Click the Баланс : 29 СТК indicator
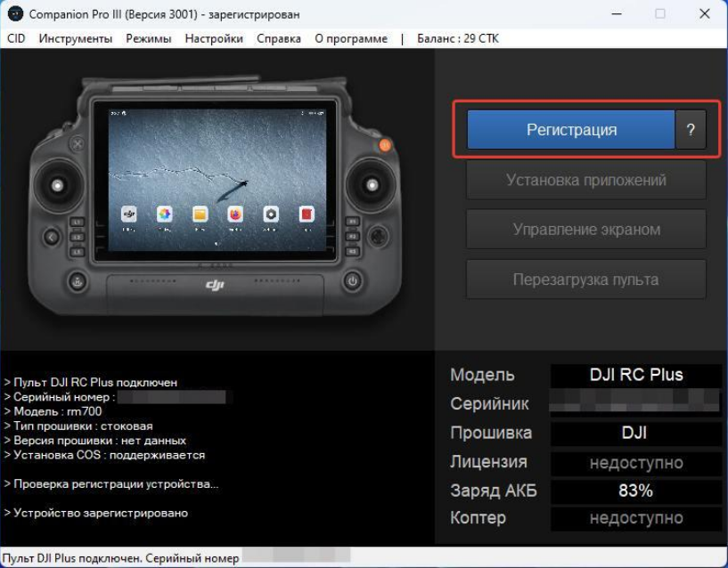 [458, 38]
